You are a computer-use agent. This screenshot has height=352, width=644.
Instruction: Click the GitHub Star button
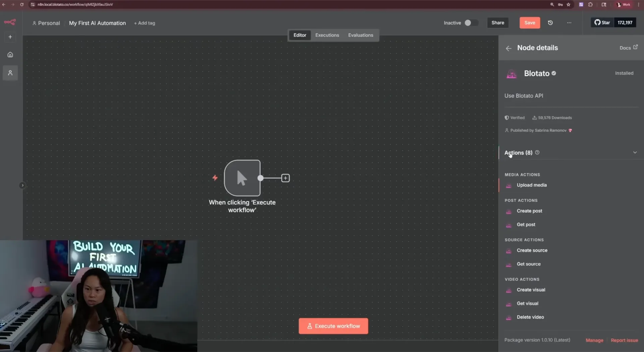click(x=602, y=23)
